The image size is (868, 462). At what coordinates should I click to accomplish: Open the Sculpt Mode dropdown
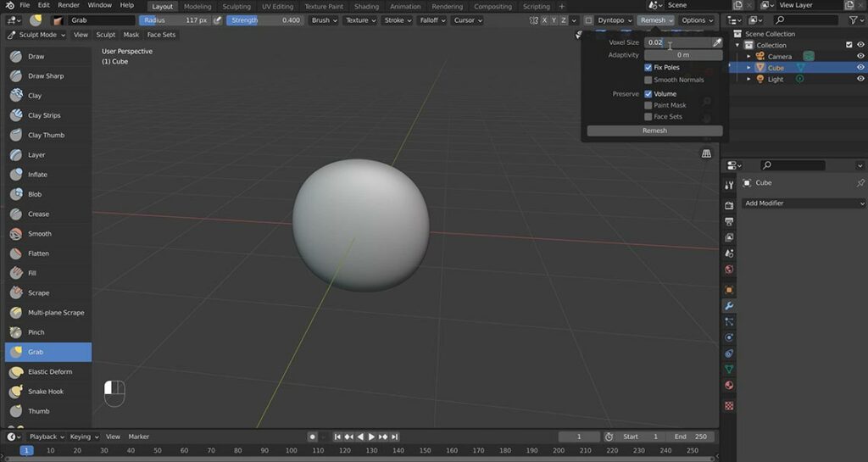36,34
